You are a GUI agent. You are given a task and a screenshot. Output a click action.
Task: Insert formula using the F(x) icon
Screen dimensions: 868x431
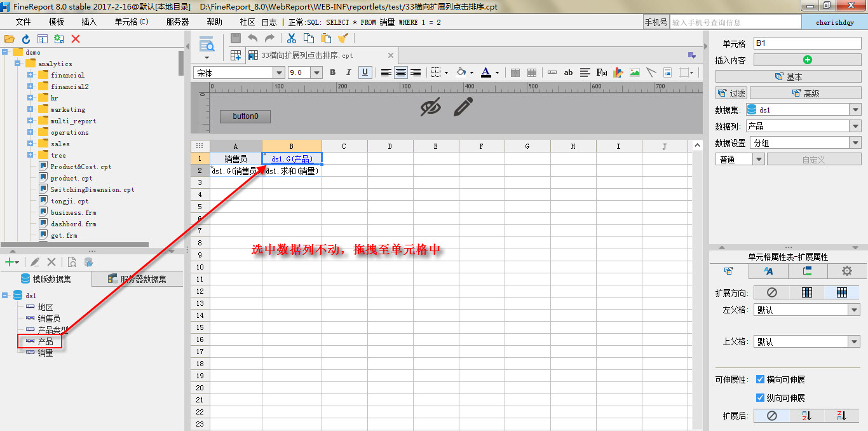pyautogui.click(x=602, y=72)
